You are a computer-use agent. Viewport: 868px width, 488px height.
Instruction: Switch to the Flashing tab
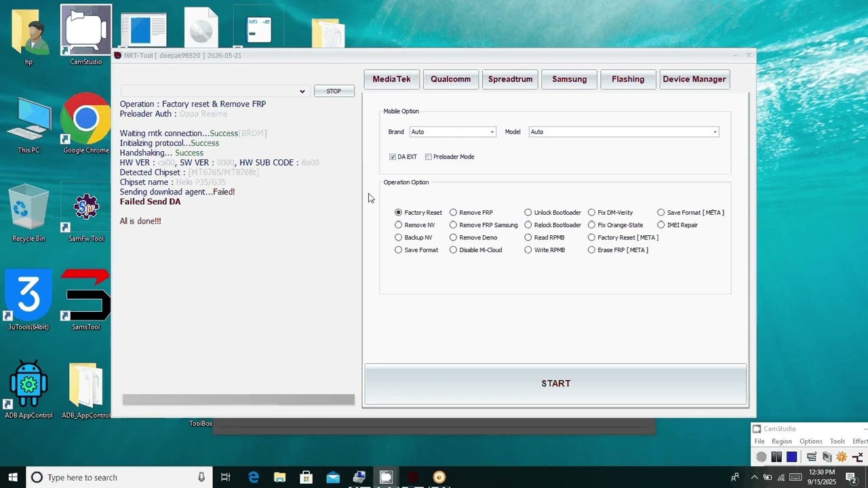(x=629, y=79)
